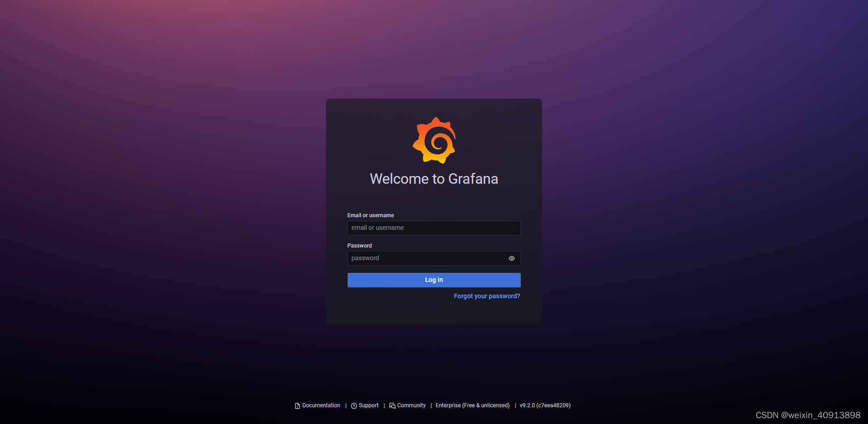Click the v9.2.0 (c7eea48209) version link
The width and height of the screenshot is (868, 424).
pos(545,405)
